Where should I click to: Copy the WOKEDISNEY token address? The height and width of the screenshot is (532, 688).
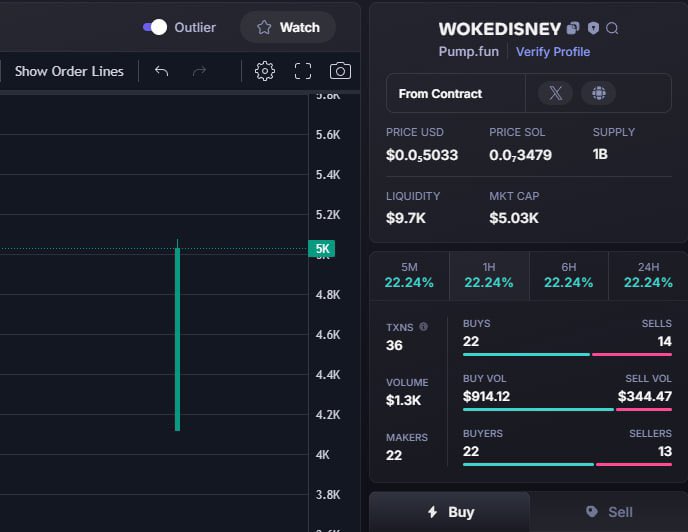(573, 29)
